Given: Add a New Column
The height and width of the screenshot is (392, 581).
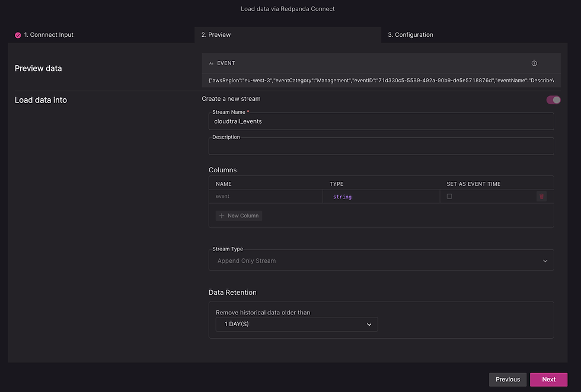Looking at the screenshot, I should click(x=239, y=216).
